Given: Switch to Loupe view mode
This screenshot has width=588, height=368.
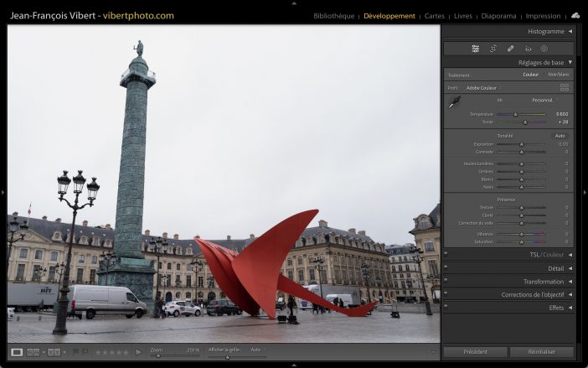Looking at the screenshot, I should tap(17, 352).
